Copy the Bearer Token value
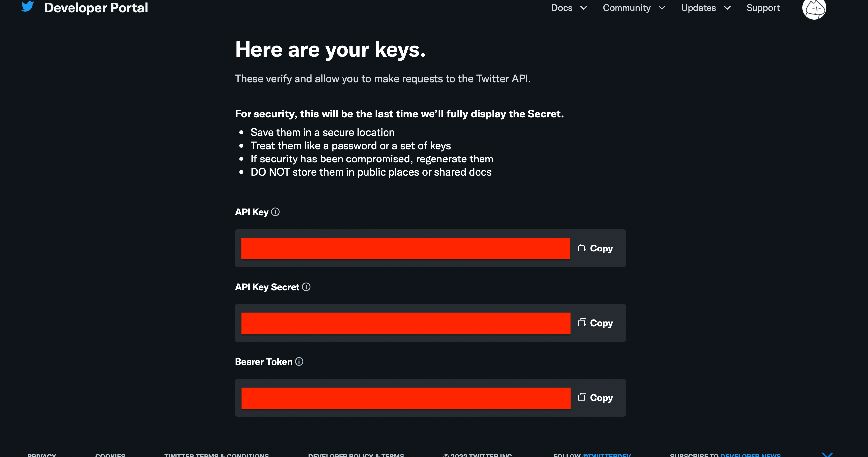 (x=595, y=398)
